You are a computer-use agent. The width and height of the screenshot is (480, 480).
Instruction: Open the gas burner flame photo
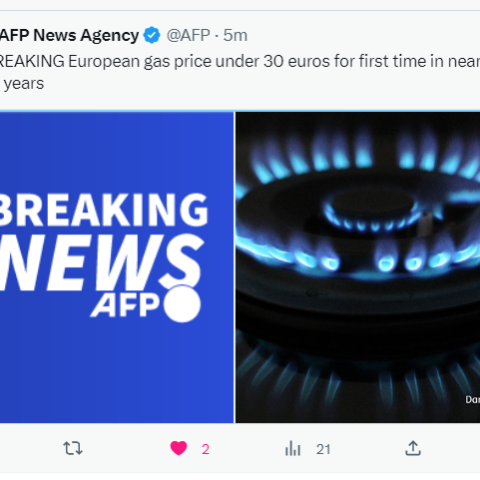[x=358, y=267]
